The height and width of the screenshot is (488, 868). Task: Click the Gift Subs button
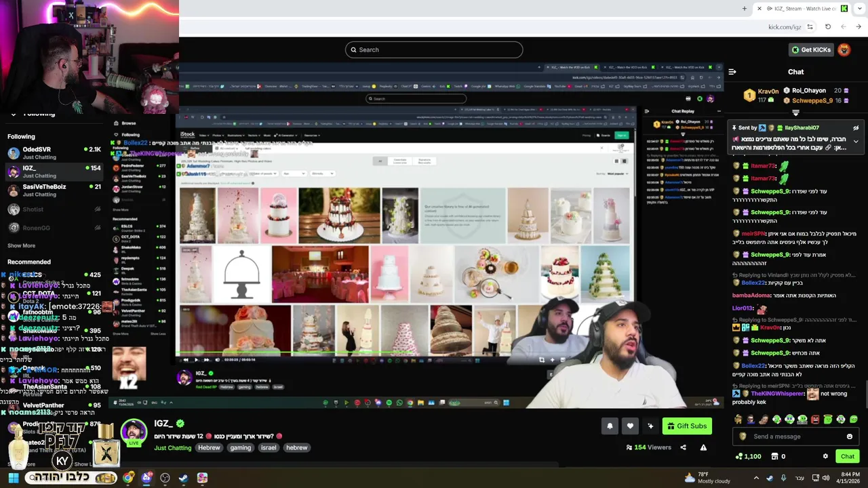point(687,426)
